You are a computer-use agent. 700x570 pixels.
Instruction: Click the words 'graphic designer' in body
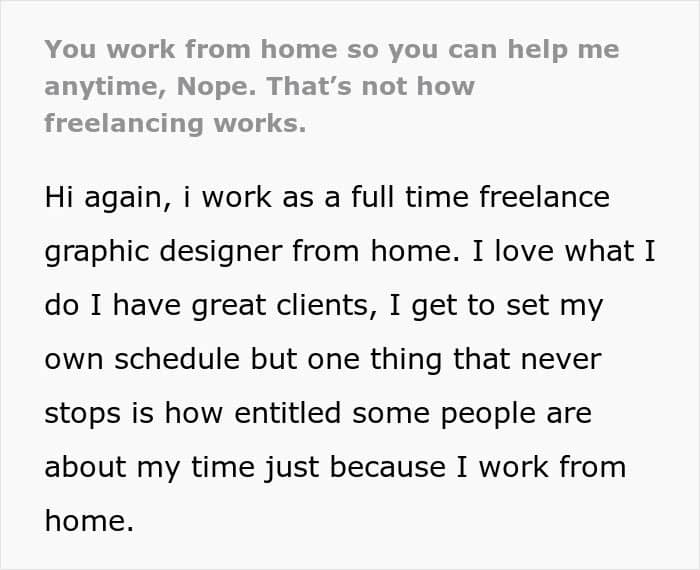pos(164,252)
